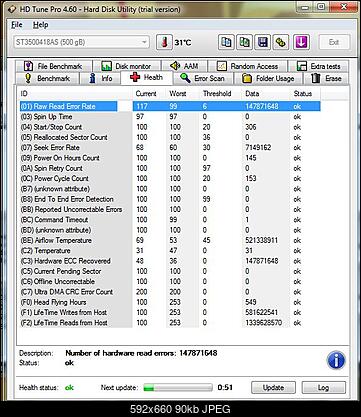This screenshot has height=417, width=361.
Task: Switch to the File Benchmark tab
Action: click(53, 66)
